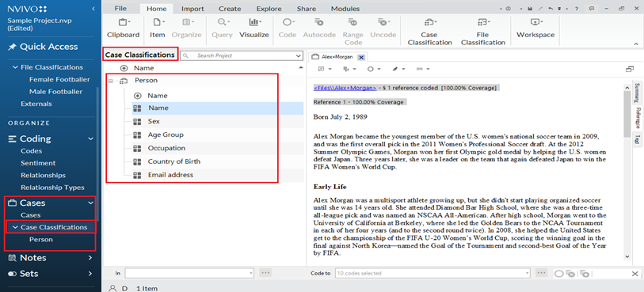Click the edit pencil icon in title bar
This screenshot has height=292, width=644.
[x=540, y=9]
